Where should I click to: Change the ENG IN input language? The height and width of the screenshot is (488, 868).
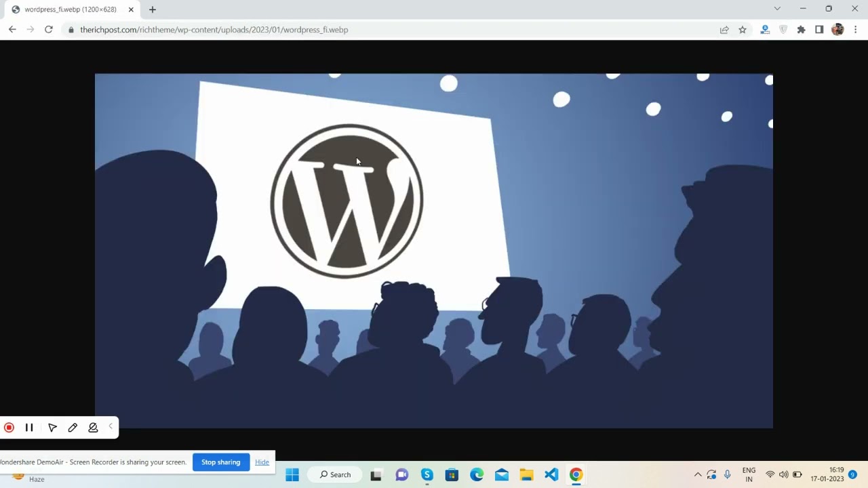749,474
